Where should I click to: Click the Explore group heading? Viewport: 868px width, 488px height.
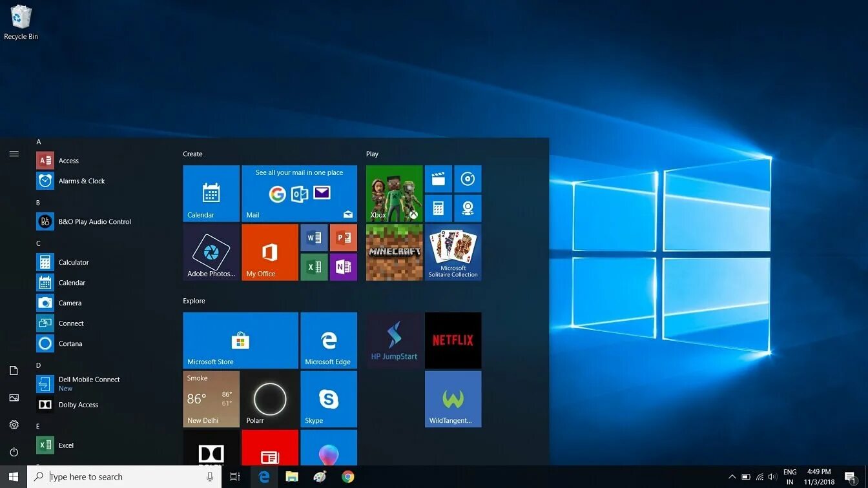click(194, 301)
